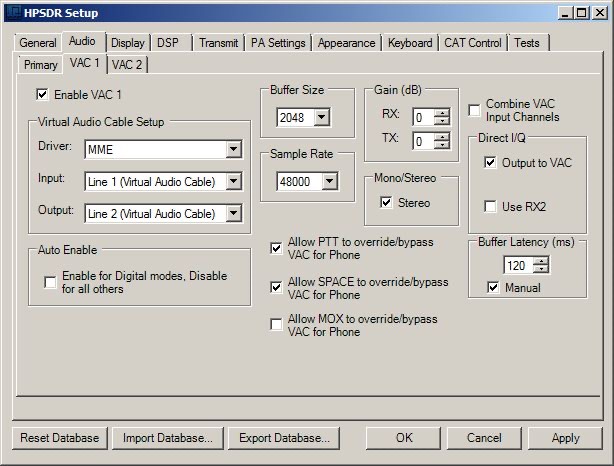The height and width of the screenshot is (466, 614).
Task: Click the Apply button
Action: [565, 438]
